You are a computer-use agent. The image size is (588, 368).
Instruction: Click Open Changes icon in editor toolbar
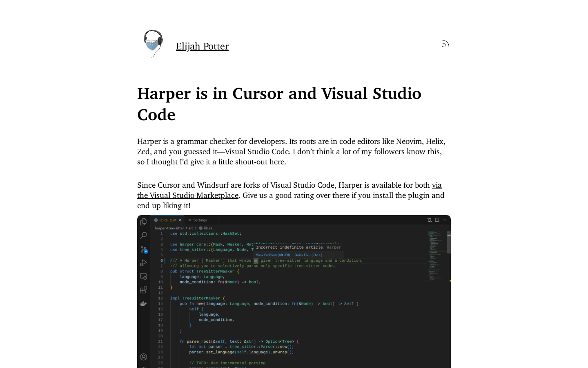point(430,220)
